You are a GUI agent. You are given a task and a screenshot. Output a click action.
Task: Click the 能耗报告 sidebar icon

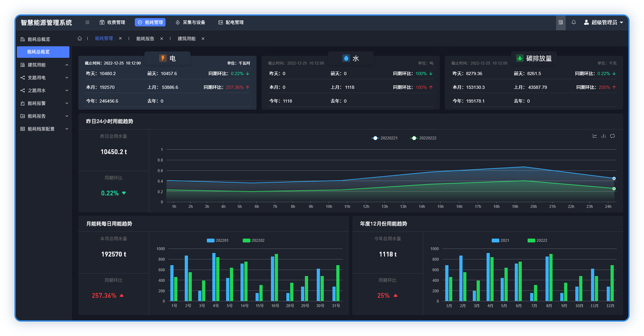pyautogui.click(x=22, y=116)
